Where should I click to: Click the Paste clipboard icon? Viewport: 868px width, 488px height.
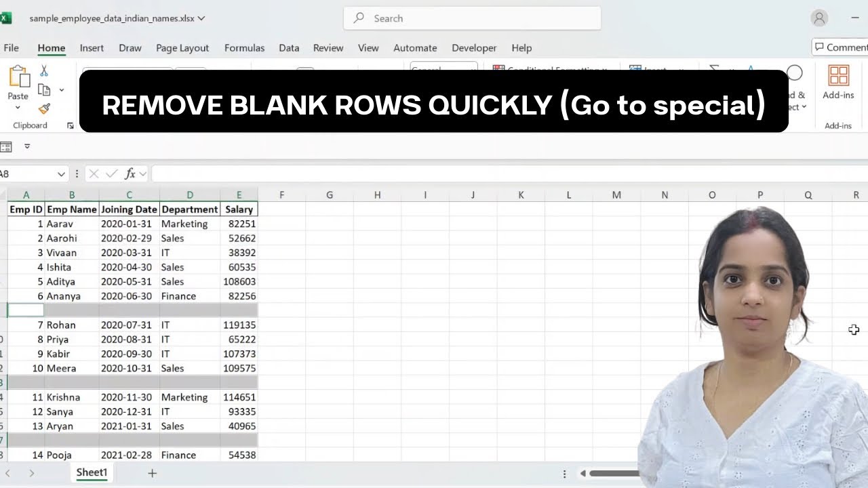pyautogui.click(x=18, y=77)
